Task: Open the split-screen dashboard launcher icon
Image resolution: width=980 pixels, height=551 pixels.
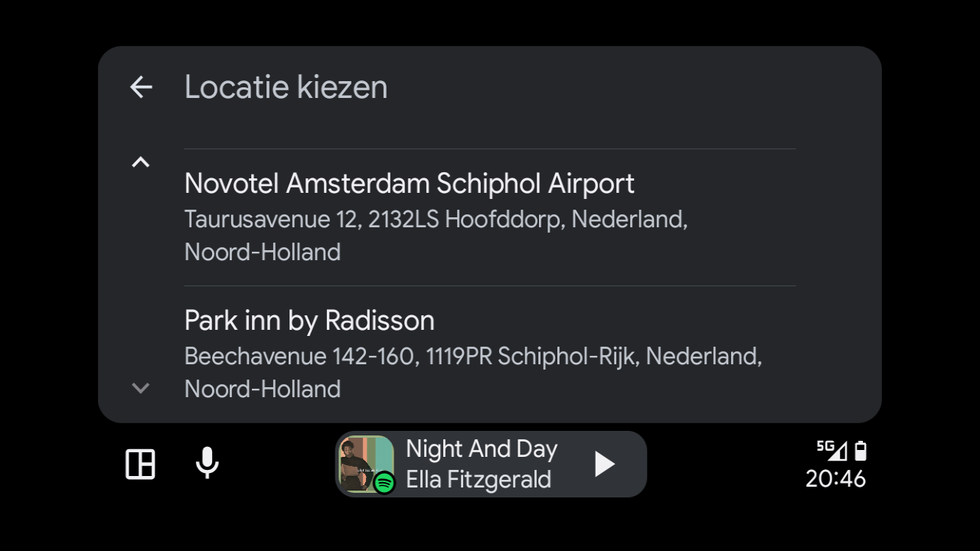Action: click(140, 464)
